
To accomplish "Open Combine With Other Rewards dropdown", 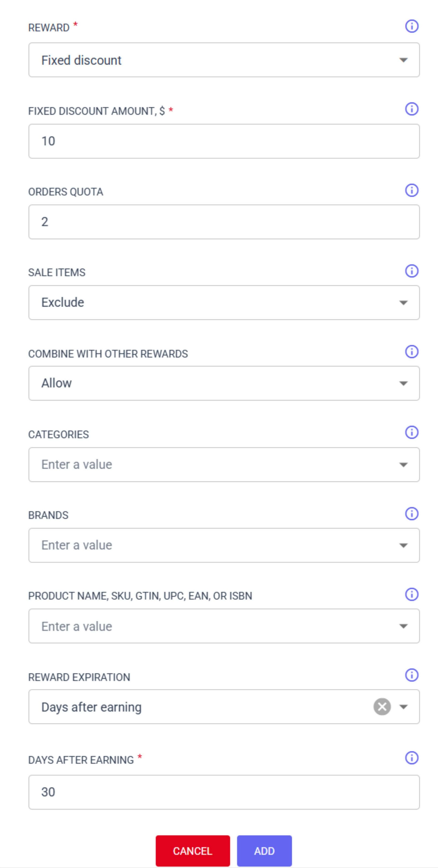I will pyautogui.click(x=403, y=383).
